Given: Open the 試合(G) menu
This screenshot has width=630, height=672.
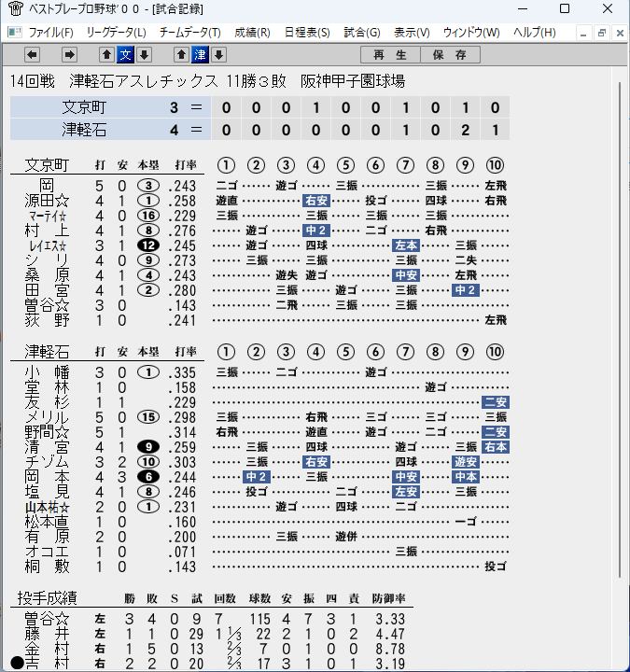Looking at the screenshot, I should click(x=362, y=33).
